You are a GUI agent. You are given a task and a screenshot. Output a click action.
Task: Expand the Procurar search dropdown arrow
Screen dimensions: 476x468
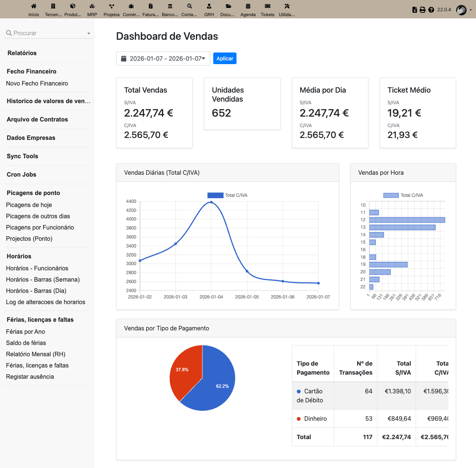coord(89,33)
